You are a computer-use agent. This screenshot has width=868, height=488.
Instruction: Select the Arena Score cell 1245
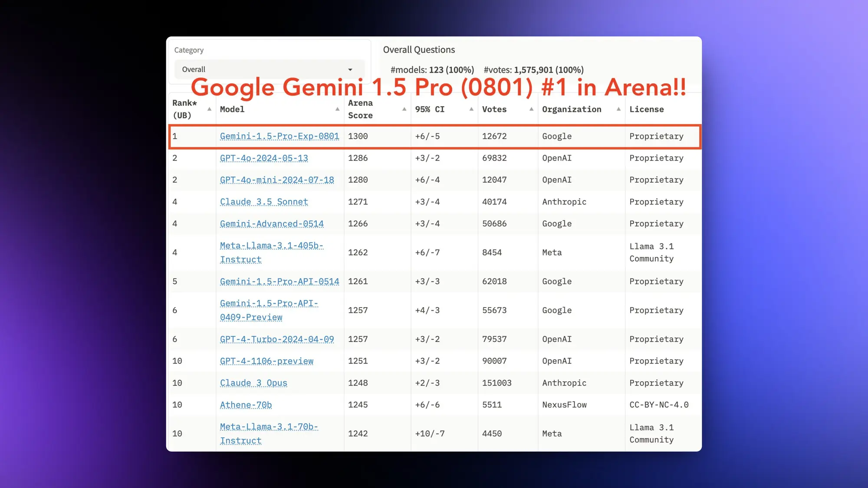(x=358, y=405)
